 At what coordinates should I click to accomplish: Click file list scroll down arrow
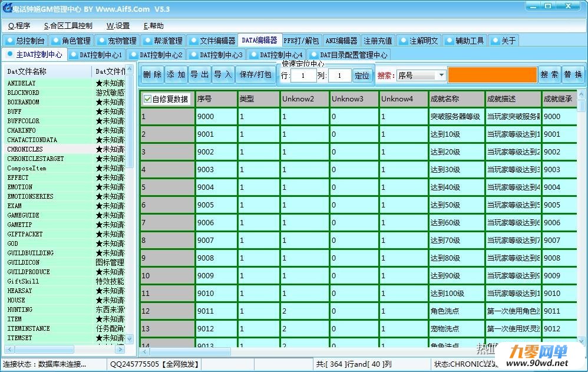tap(130, 338)
